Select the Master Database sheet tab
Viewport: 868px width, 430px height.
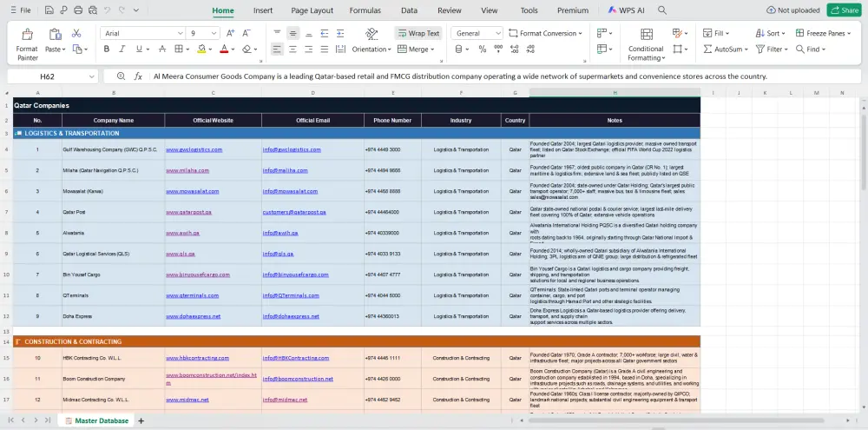(x=96, y=420)
